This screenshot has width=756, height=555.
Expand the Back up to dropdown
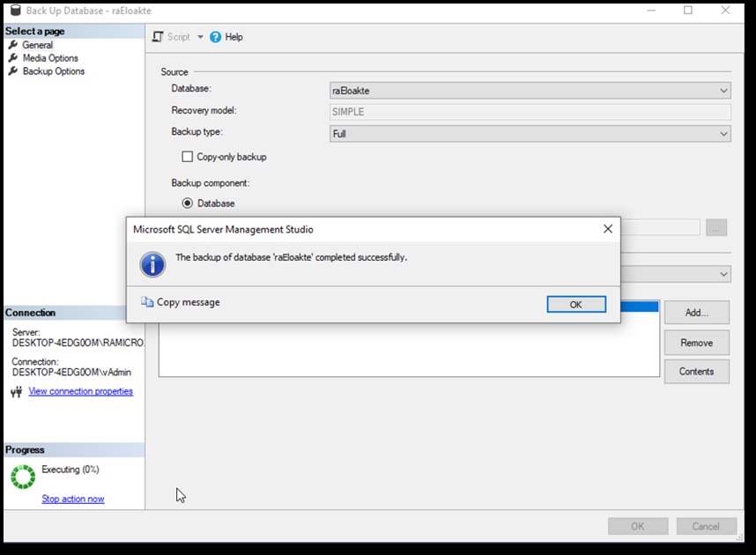tap(723, 274)
